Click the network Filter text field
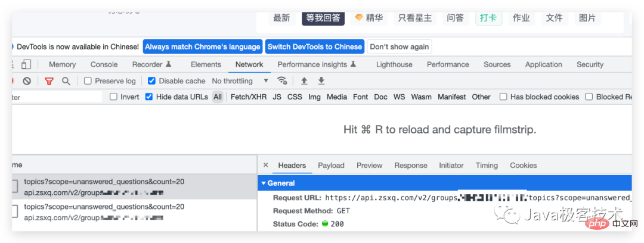 pyautogui.click(x=57, y=97)
